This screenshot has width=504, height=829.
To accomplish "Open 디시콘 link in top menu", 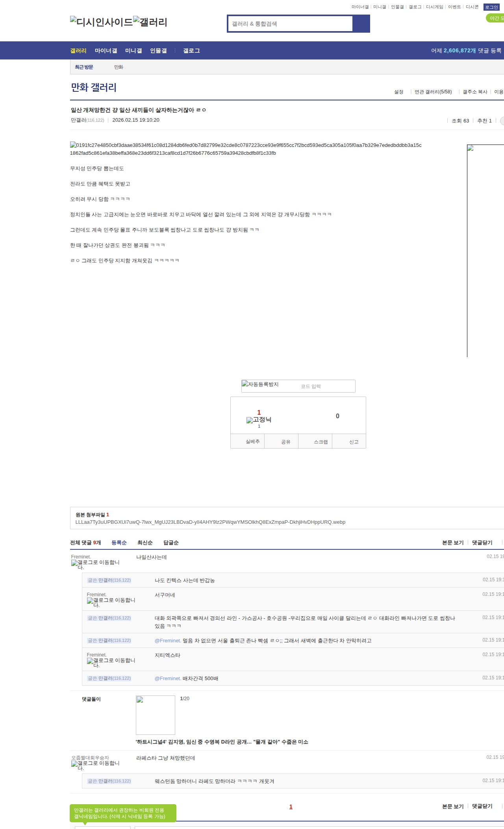I will click(x=472, y=7).
